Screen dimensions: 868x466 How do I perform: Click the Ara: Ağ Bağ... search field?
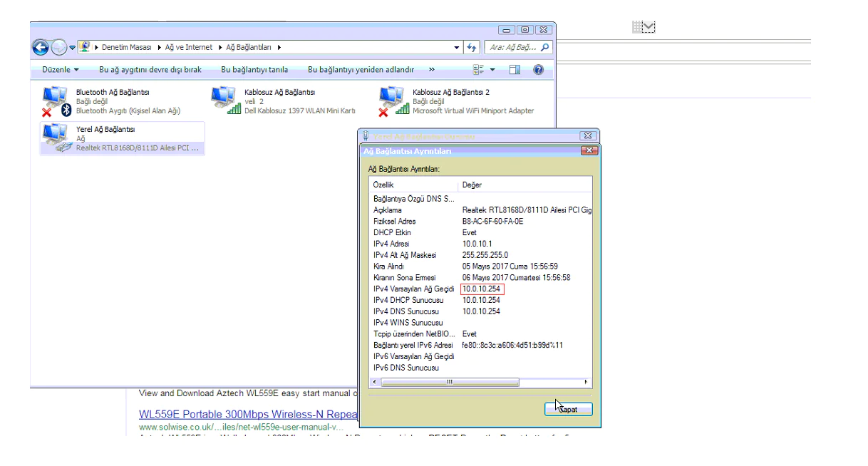point(513,48)
